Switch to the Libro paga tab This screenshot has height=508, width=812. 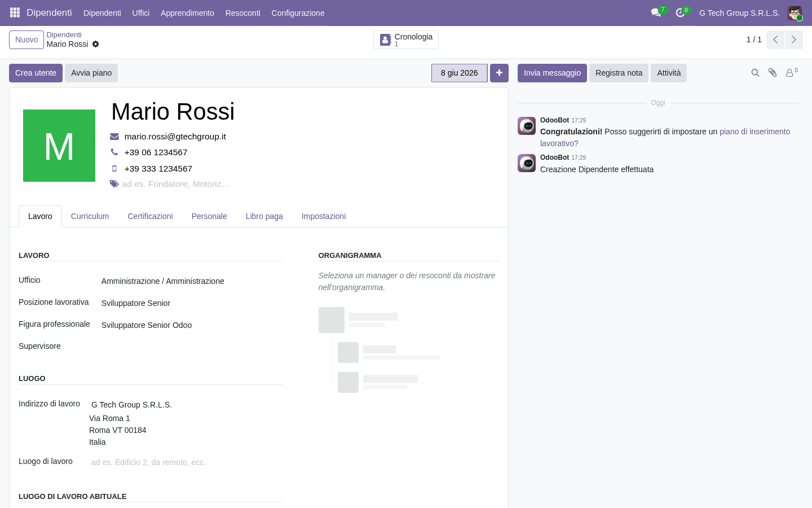point(264,216)
